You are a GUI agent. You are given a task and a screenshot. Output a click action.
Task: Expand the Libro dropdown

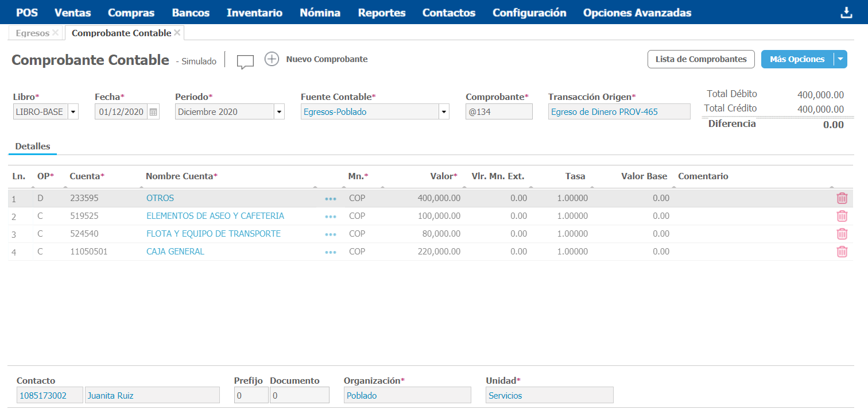click(73, 112)
